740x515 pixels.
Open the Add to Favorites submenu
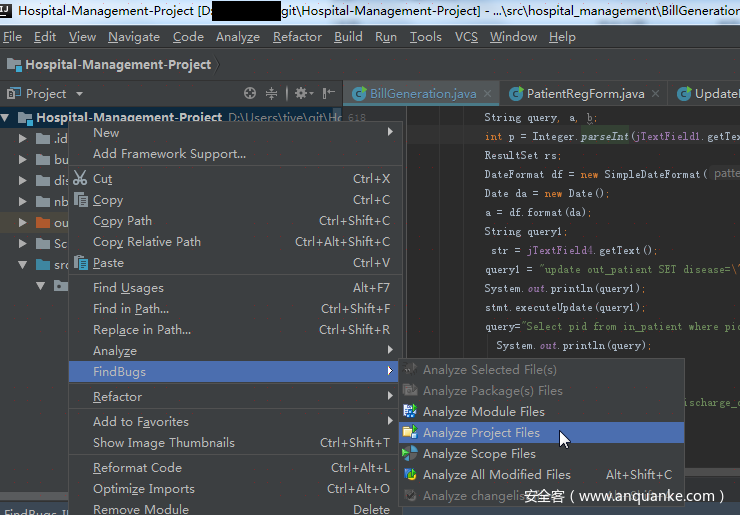[235, 422]
